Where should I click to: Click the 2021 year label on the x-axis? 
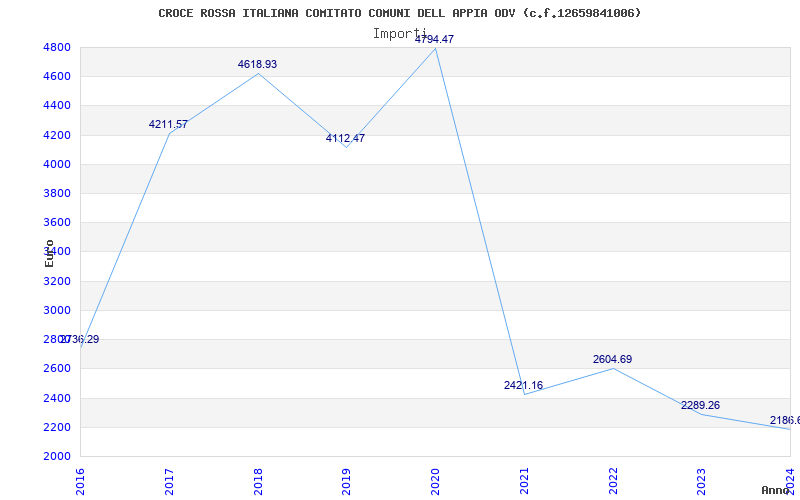pos(524,481)
